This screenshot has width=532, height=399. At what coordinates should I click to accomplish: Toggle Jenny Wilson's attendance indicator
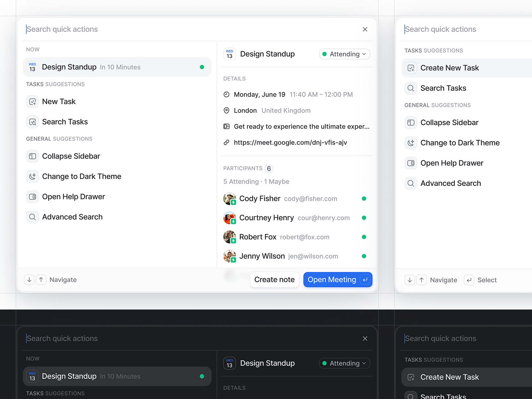click(364, 256)
